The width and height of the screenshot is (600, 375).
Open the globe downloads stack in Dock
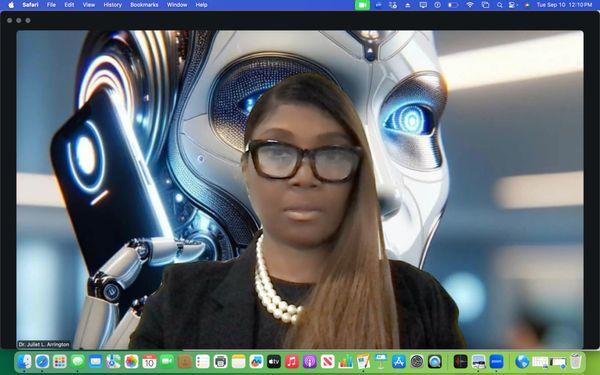tap(522, 361)
